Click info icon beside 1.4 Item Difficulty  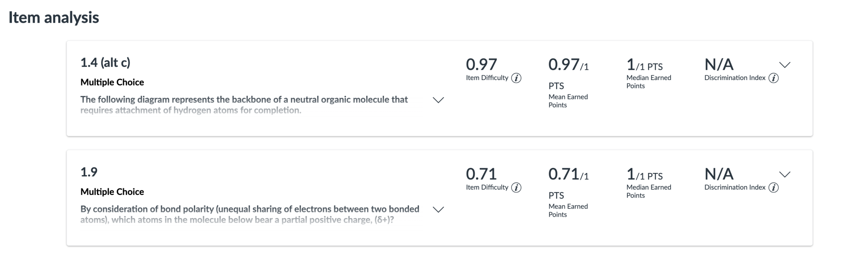pyautogui.click(x=516, y=78)
